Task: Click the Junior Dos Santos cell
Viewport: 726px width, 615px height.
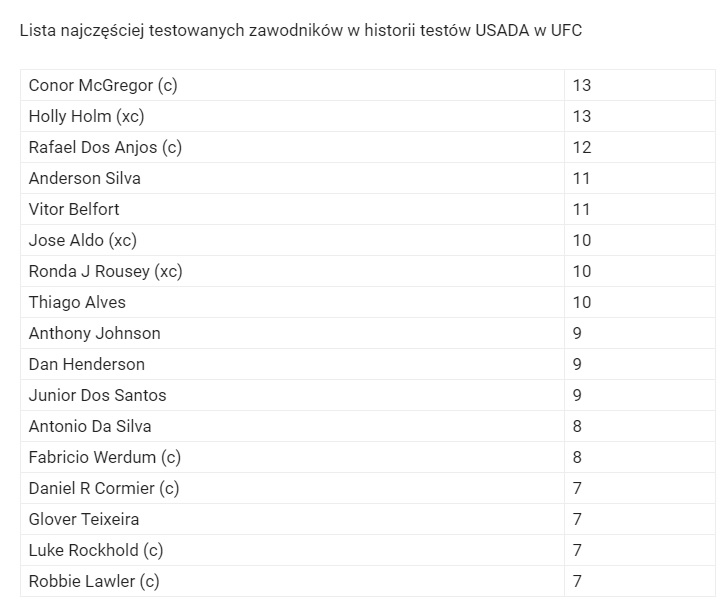Action: [292, 395]
